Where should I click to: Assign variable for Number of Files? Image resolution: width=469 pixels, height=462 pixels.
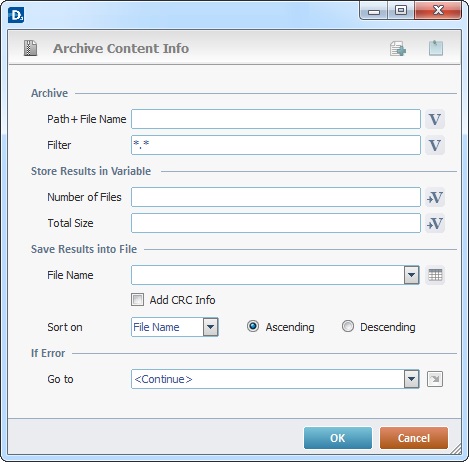pos(435,197)
